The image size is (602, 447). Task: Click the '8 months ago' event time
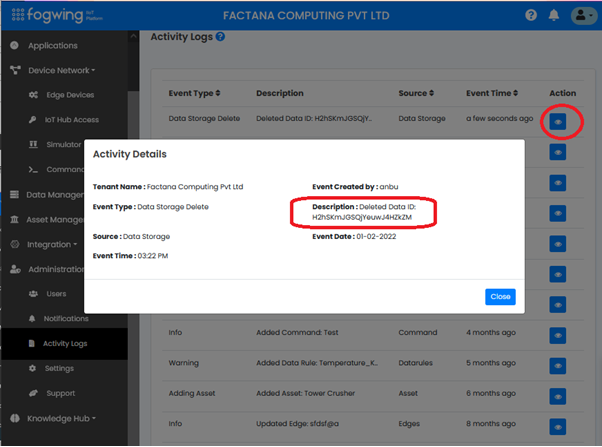491,424
